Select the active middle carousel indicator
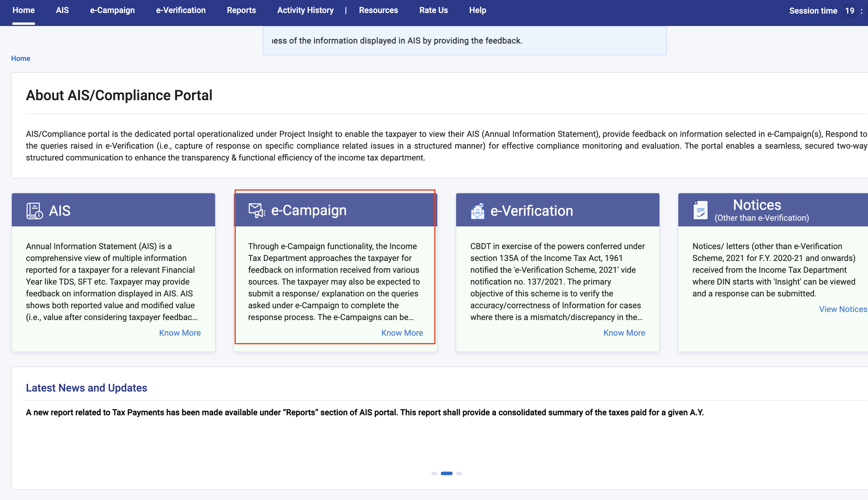 tap(446, 473)
